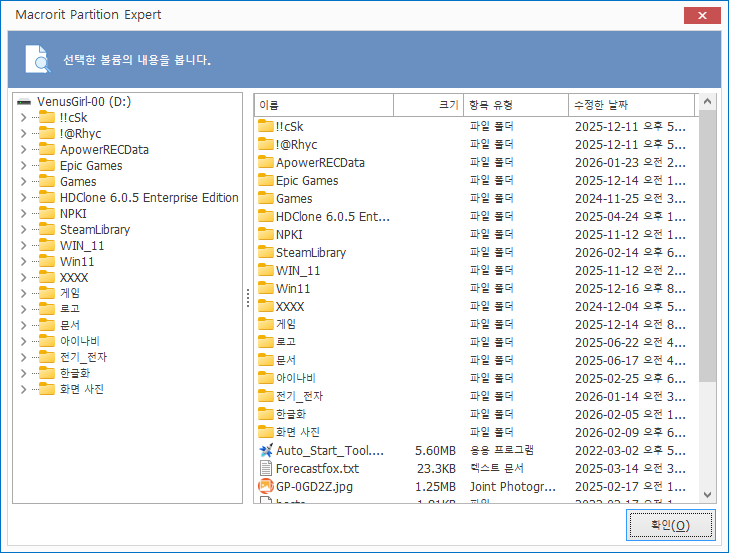Expand the SteamLibrary tree node
This screenshot has width=729, height=553.
pyautogui.click(x=23, y=229)
